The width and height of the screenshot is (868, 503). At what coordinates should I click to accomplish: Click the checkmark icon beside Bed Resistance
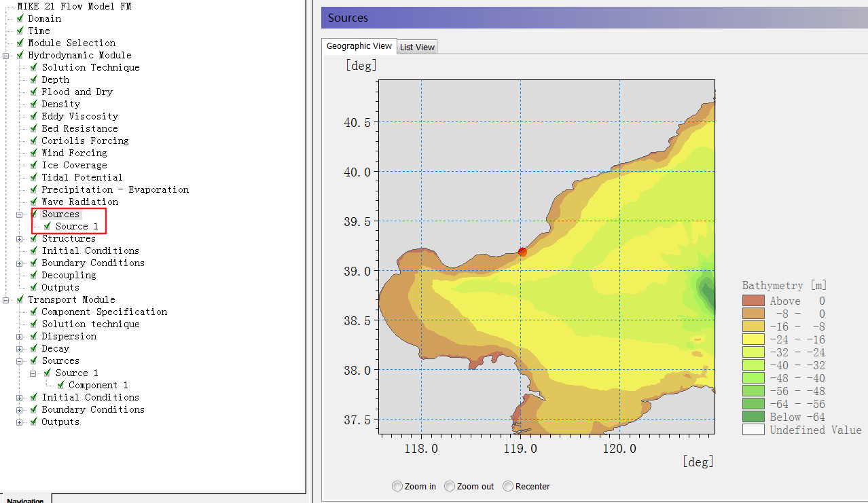34,128
